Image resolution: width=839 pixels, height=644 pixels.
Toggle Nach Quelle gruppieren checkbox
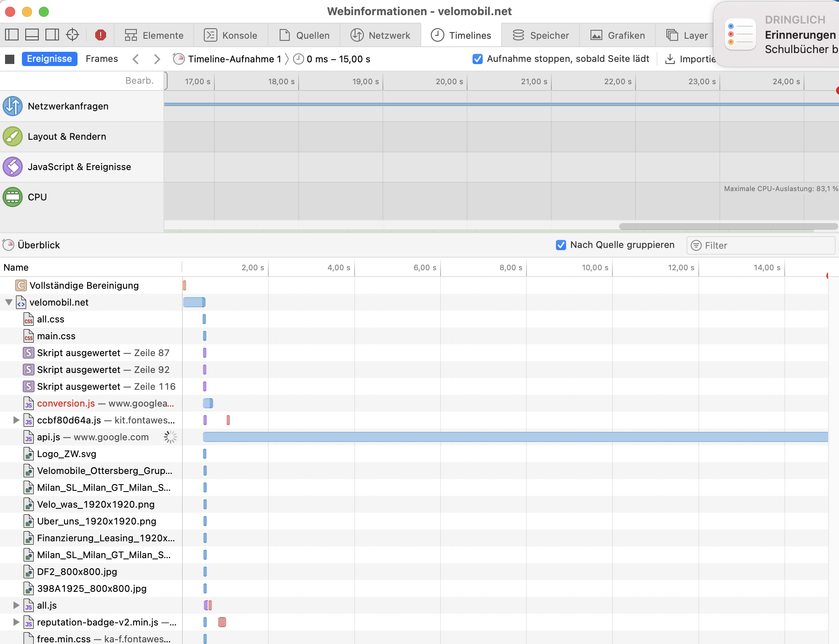[561, 245]
